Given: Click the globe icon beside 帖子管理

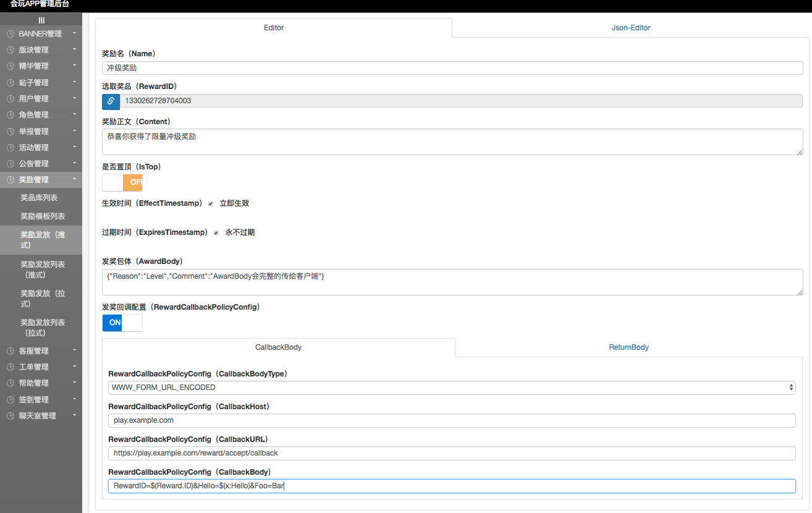Looking at the screenshot, I should coord(10,82).
